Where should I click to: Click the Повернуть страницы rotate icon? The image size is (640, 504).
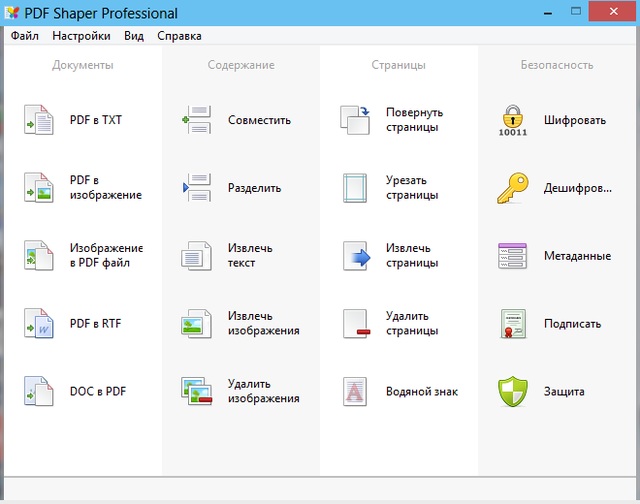point(355,120)
